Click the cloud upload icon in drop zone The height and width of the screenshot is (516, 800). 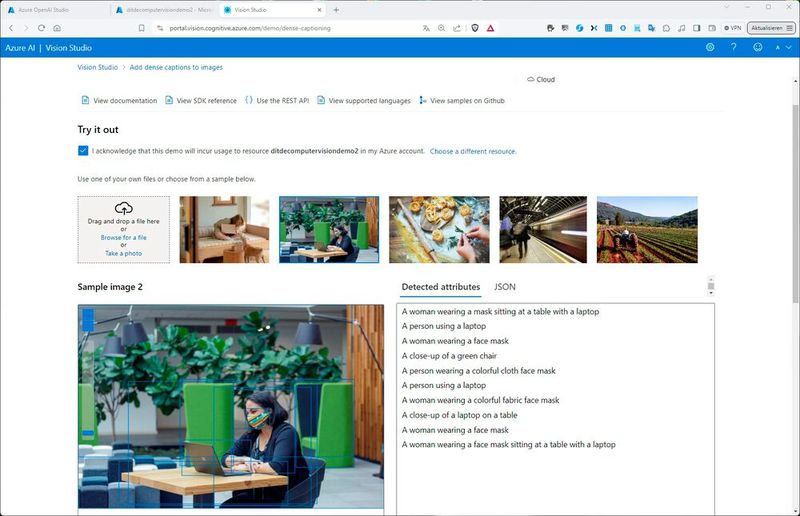click(x=123, y=208)
